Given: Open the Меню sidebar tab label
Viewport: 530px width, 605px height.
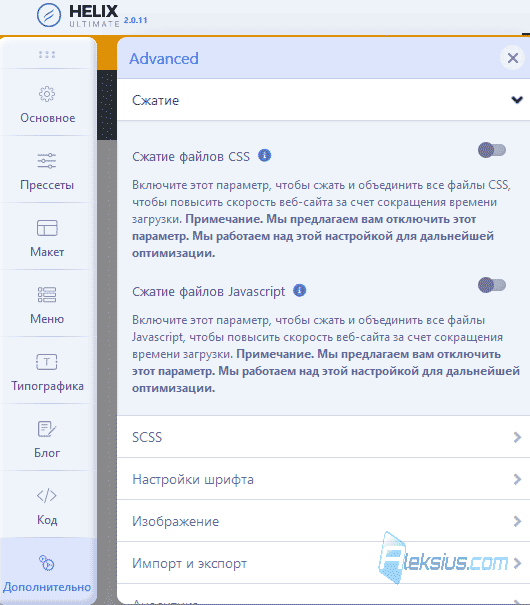Looking at the screenshot, I should pyautogui.click(x=47, y=319).
